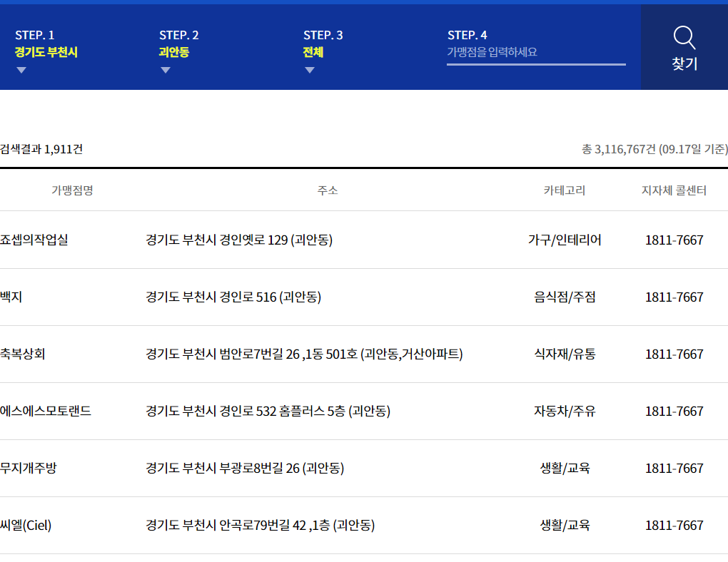Click the 검색결과 1,911건 result count
The image size is (728, 562).
[41, 149]
